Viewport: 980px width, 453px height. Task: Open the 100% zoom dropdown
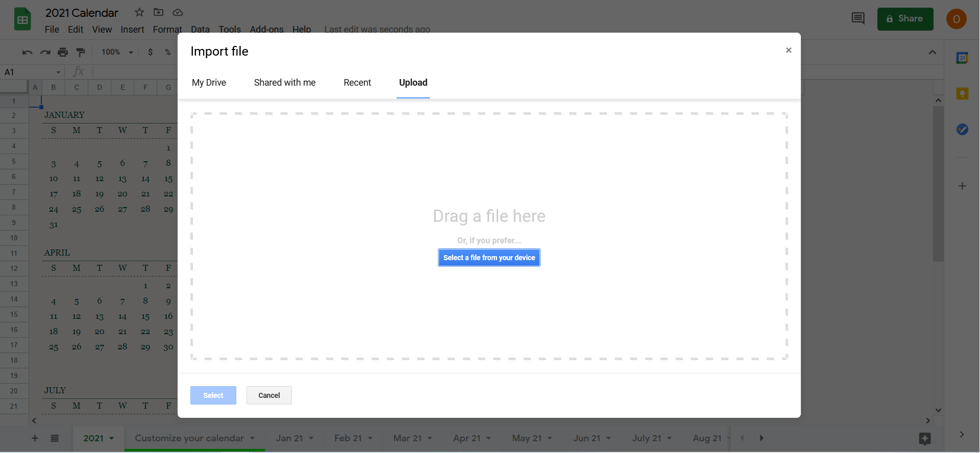pyautogui.click(x=117, y=52)
